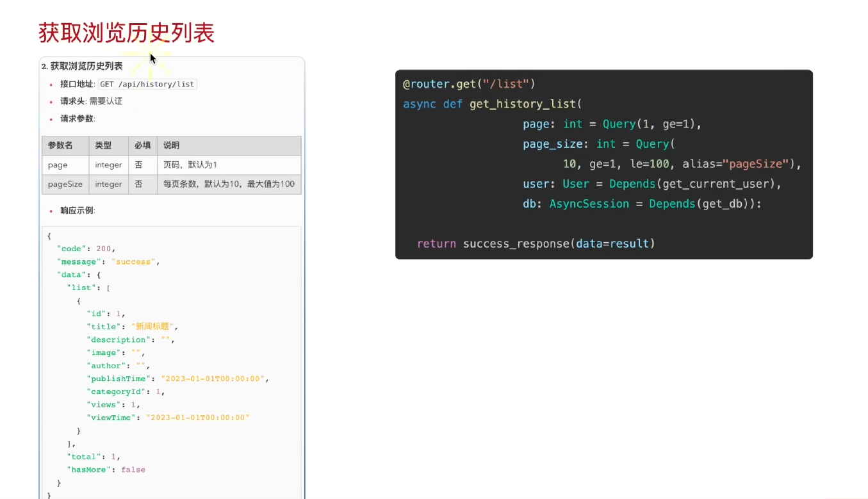
Task: Click the @router.get("/list") decorator line
Action: coord(469,84)
